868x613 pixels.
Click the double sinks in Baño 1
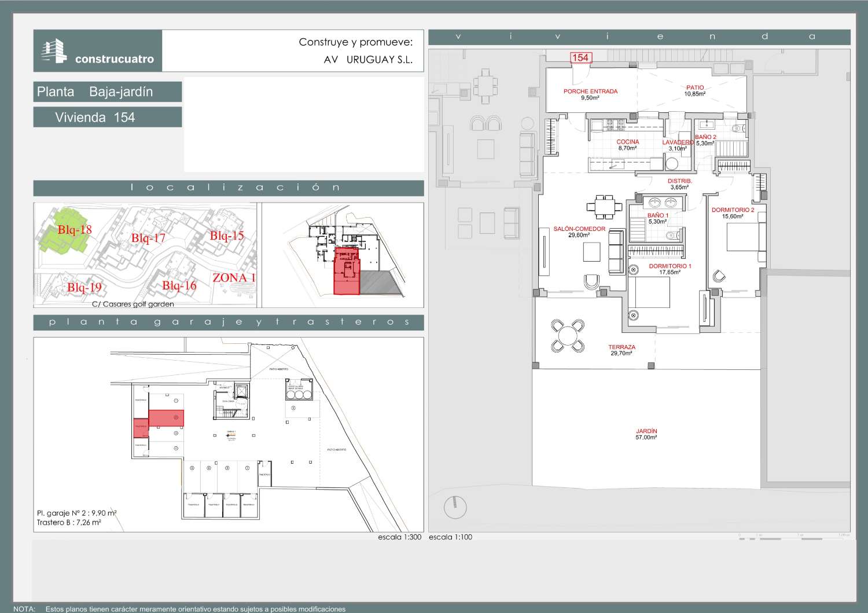663,203
